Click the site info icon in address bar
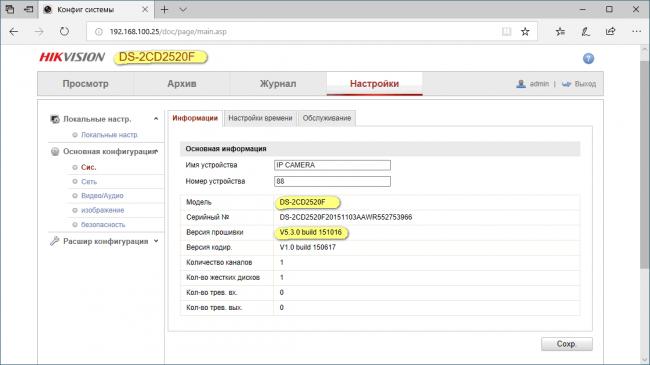650x365 pixels. [99, 32]
